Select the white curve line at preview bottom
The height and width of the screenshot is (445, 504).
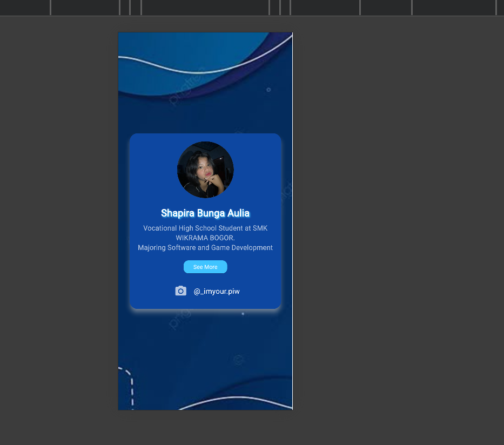[238, 400]
